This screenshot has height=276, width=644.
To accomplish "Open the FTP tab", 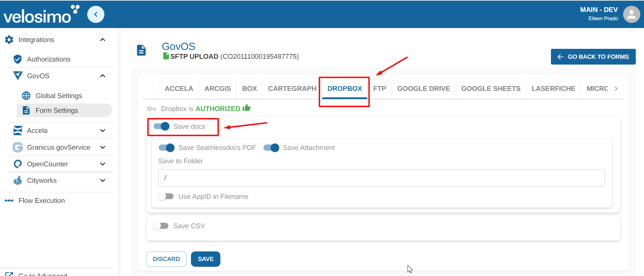I will coord(379,88).
